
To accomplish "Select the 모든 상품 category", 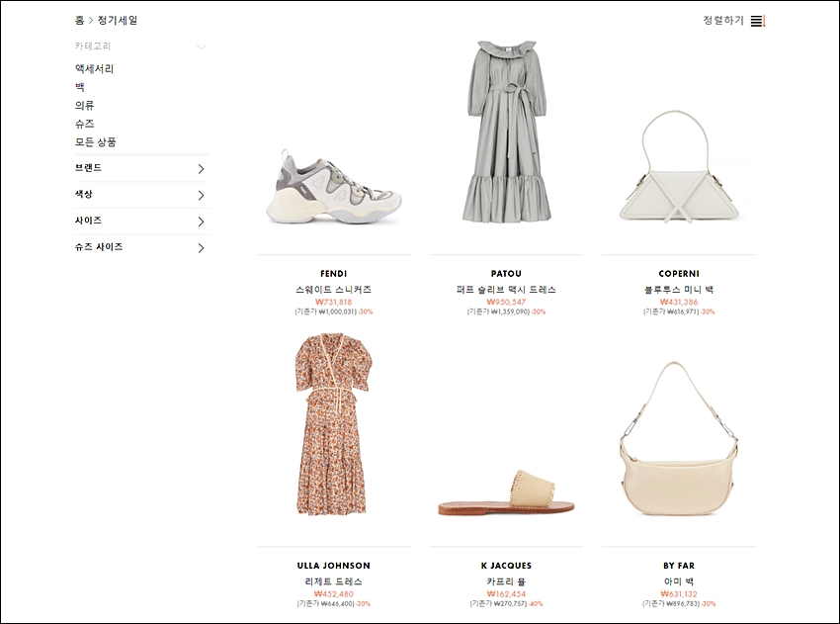I will pos(95,142).
